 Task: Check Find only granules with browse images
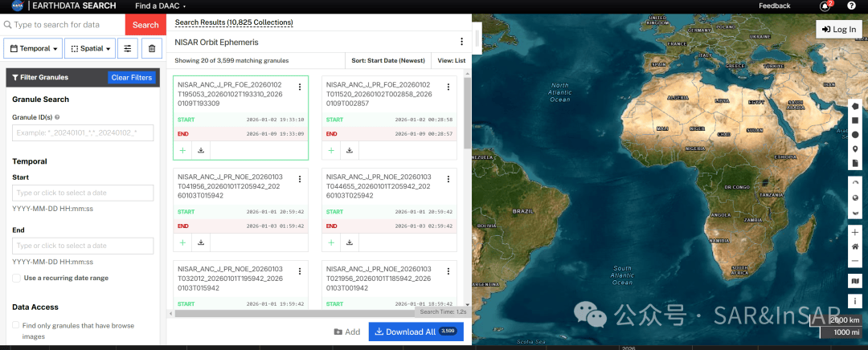(x=17, y=325)
